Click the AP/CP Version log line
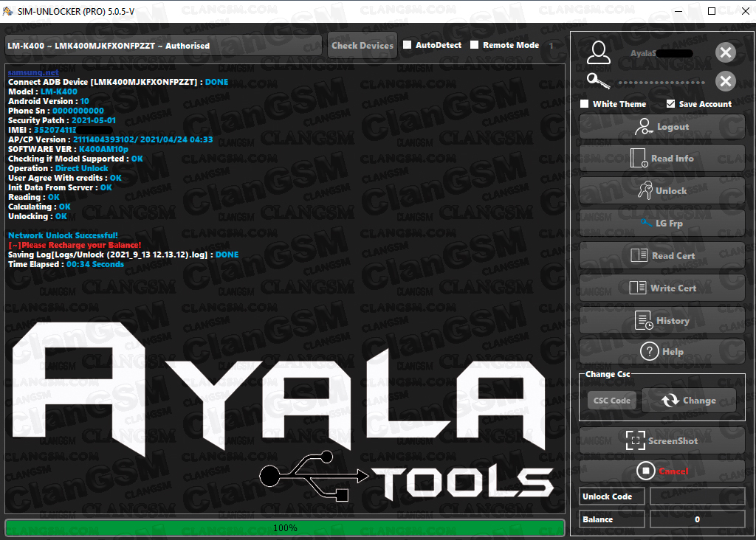The height and width of the screenshot is (540, 756). tap(111, 139)
